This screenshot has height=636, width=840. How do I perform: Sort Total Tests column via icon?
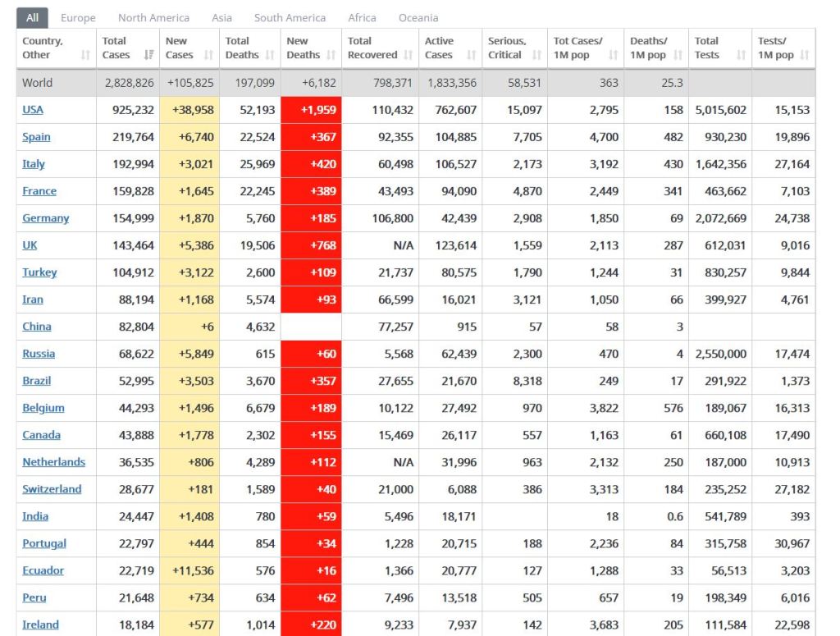click(x=741, y=55)
